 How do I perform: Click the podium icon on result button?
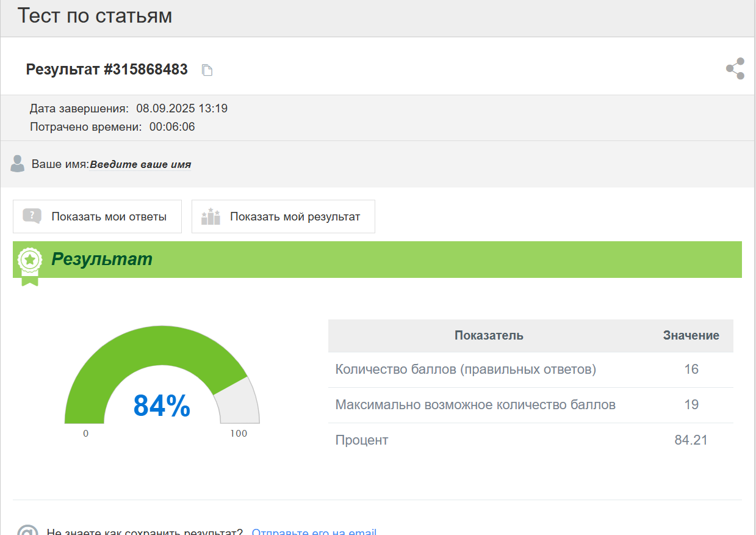coord(211,216)
